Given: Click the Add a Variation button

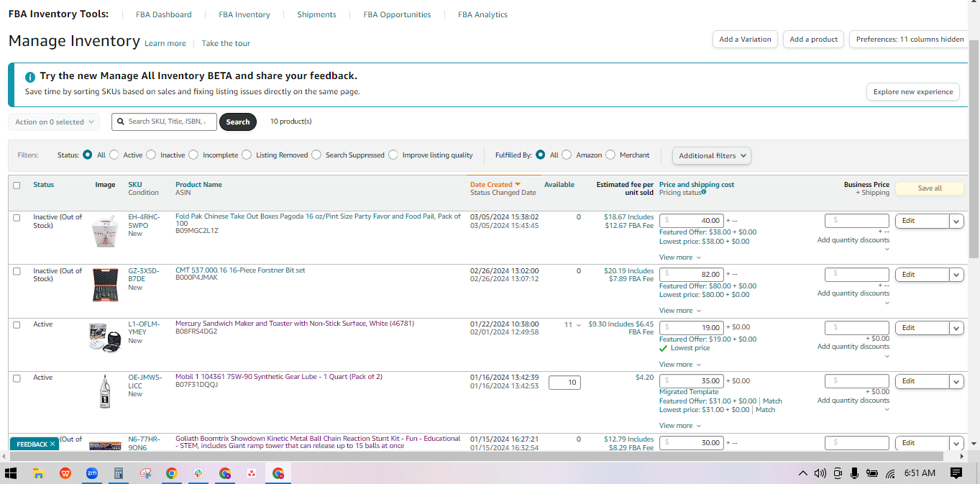Looking at the screenshot, I should (x=745, y=40).
